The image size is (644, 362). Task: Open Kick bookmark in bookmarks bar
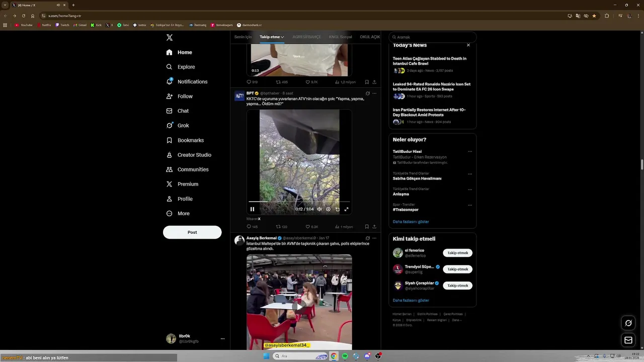pyautogui.click(x=96, y=25)
